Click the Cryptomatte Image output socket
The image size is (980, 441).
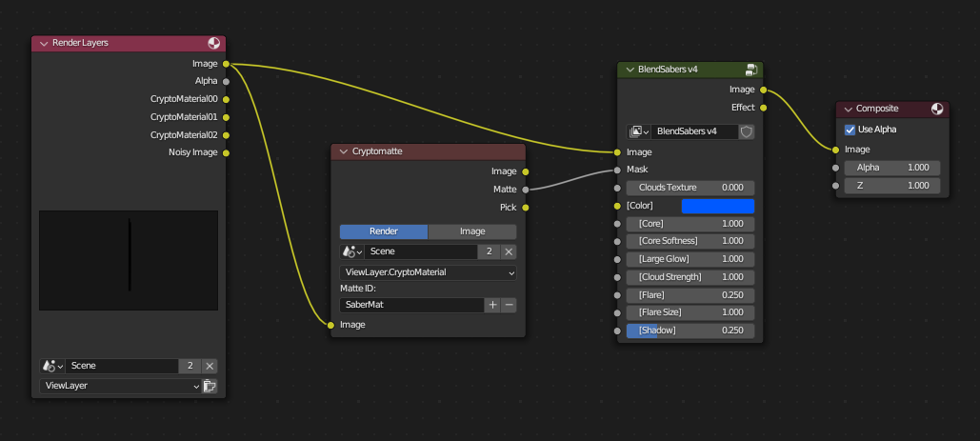tap(525, 171)
